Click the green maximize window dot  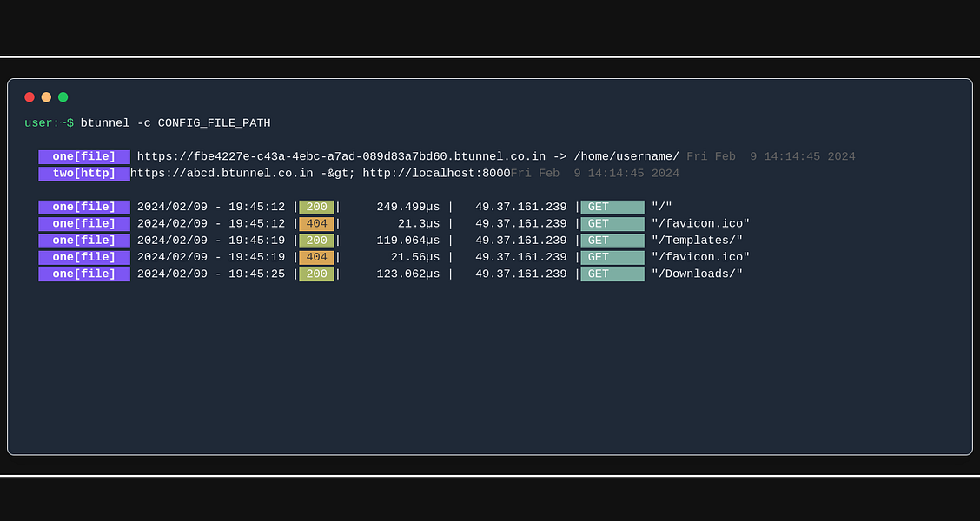click(63, 97)
